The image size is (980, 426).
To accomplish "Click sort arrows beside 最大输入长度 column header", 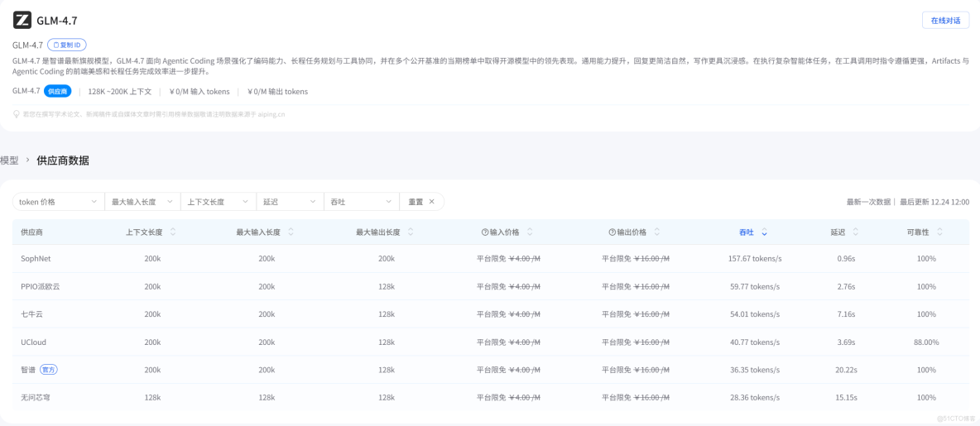I will [291, 232].
